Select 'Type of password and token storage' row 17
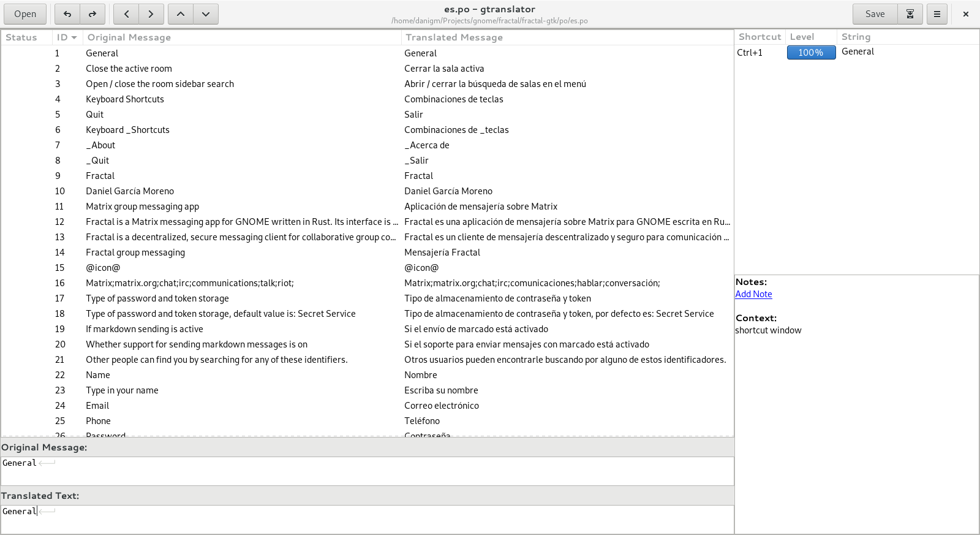The image size is (980, 535). point(367,298)
